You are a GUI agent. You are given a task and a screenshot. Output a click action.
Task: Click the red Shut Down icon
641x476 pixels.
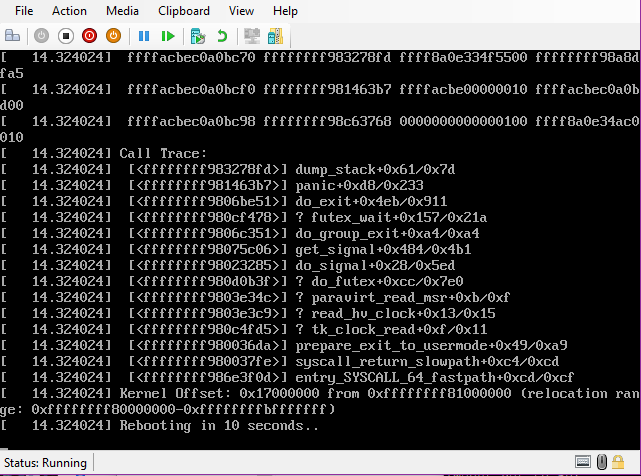click(x=90, y=36)
